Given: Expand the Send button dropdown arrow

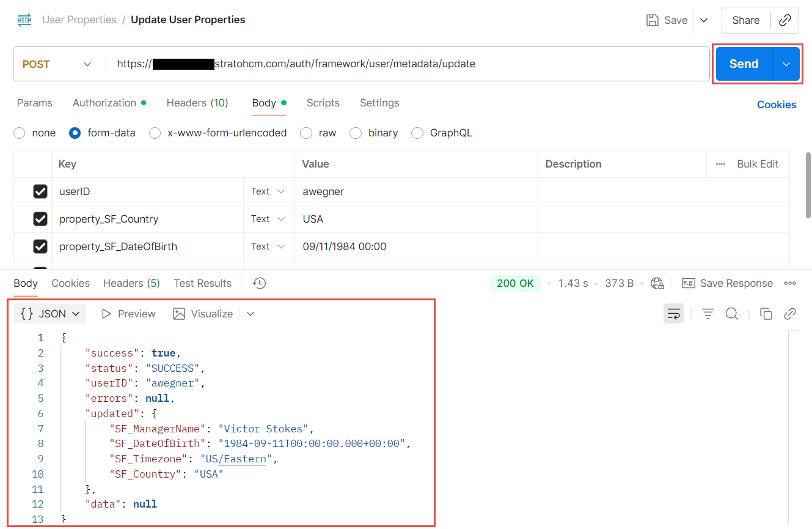Looking at the screenshot, I should (x=787, y=64).
